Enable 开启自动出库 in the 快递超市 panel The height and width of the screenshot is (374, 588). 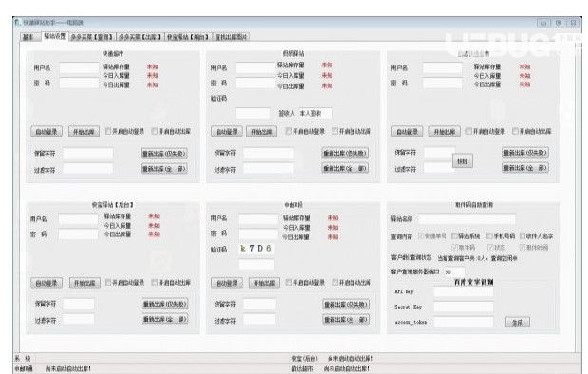point(171,131)
